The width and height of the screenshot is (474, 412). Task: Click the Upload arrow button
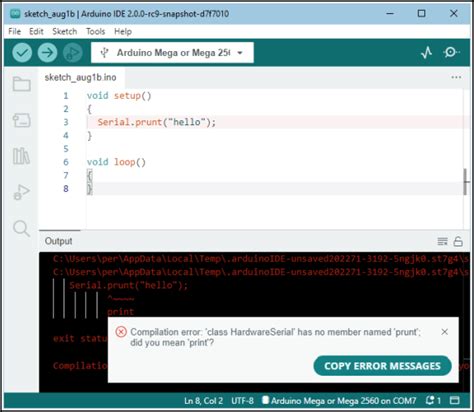pos(47,53)
